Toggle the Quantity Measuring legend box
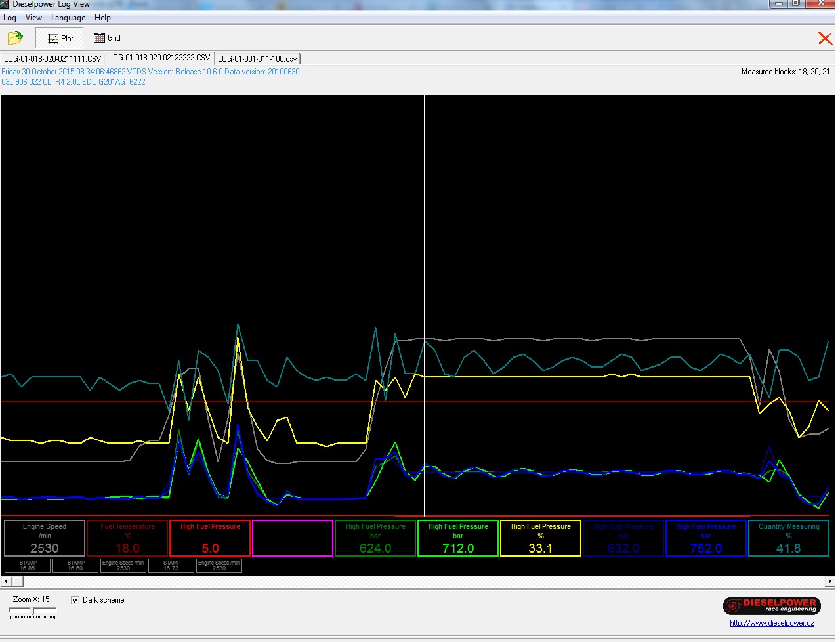840x642 pixels. coord(788,538)
